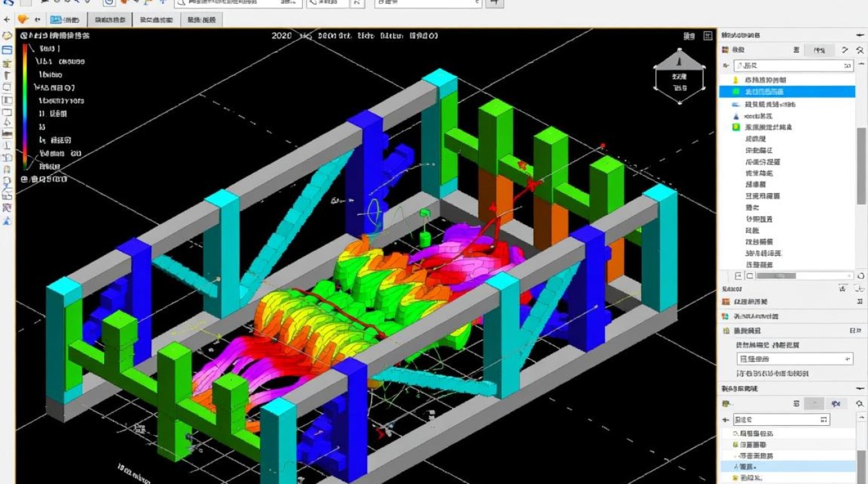Click the view orientation cube in viewport
868x484 pixels.
click(x=679, y=77)
